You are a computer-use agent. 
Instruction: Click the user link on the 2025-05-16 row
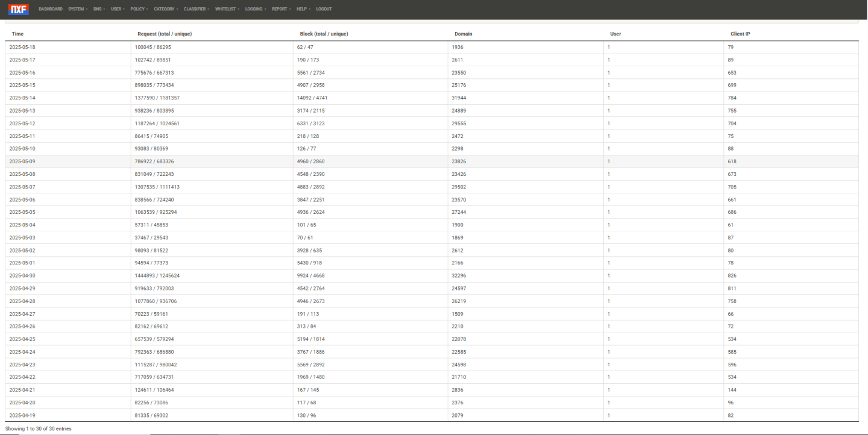(x=608, y=72)
